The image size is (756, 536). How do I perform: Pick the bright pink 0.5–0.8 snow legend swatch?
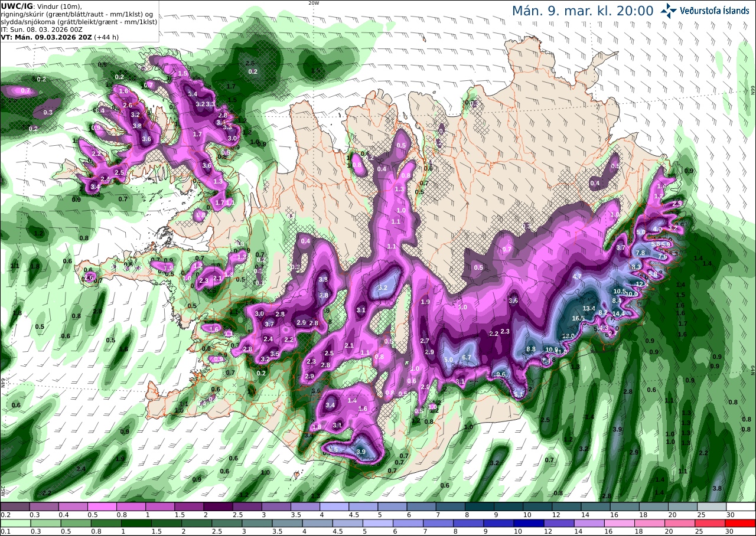point(102,506)
